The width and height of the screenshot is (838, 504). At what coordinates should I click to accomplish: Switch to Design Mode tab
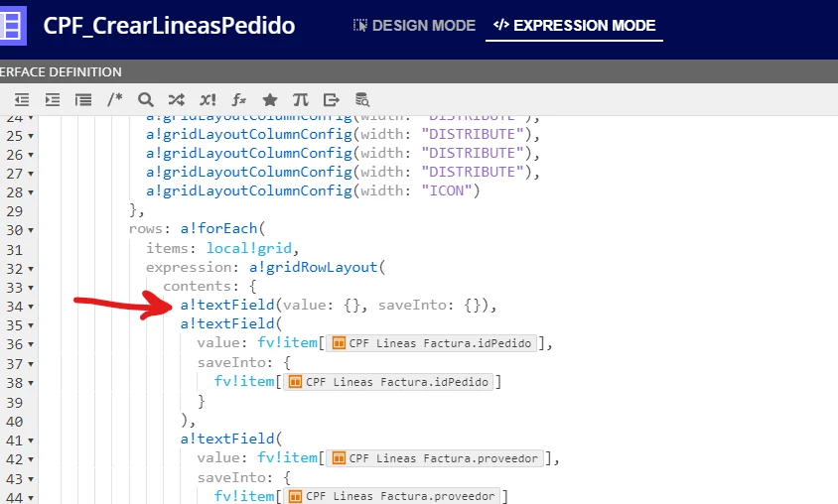point(414,25)
